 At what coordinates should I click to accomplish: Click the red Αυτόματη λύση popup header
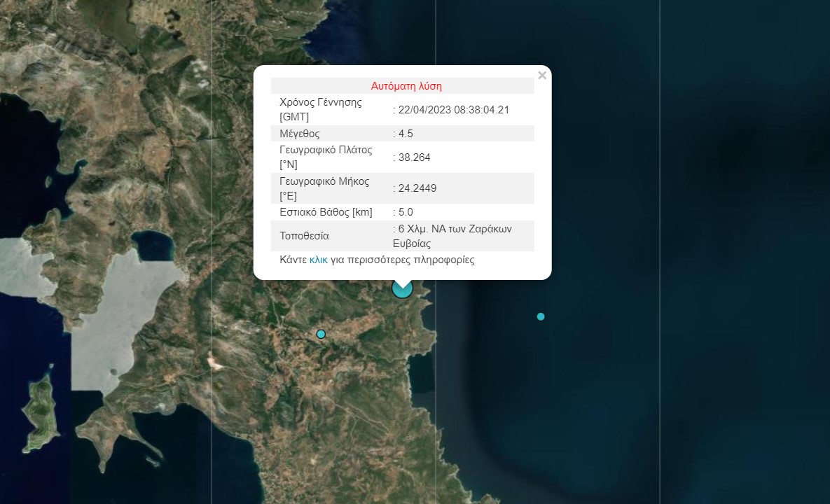point(406,87)
